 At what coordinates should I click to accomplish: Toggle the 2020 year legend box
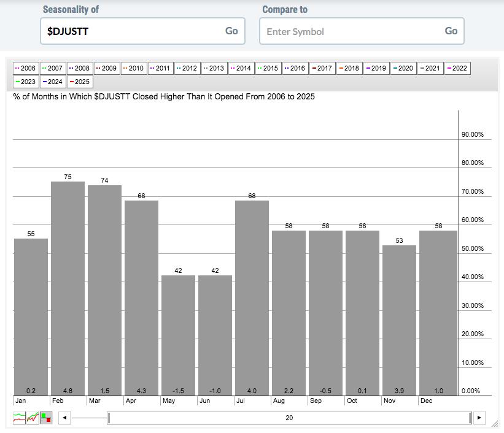tap(403, 68)
